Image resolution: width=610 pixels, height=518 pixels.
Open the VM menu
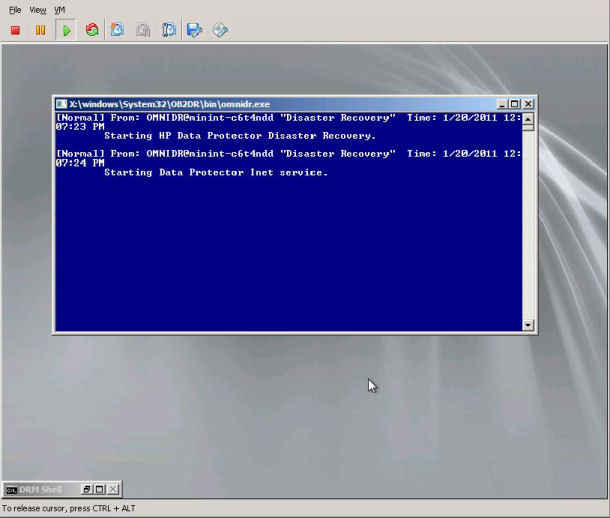(x=60, y=10)
